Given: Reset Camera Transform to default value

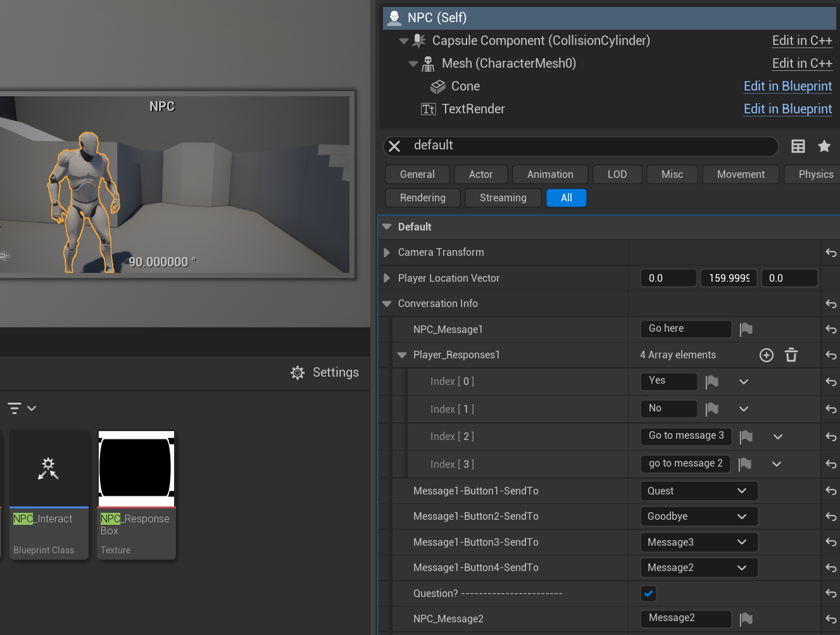Looking at the screenshot, I should point(831,253).
